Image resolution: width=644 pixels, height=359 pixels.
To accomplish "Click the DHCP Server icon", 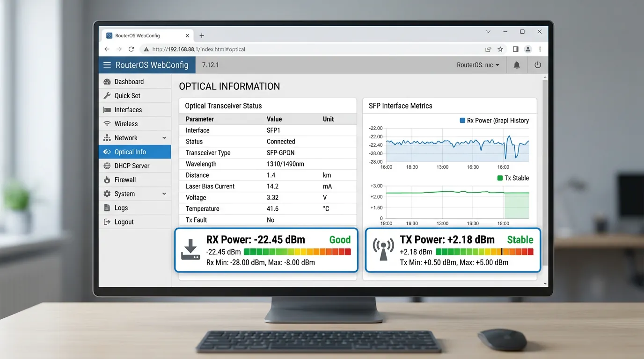I will click(107, 166).
